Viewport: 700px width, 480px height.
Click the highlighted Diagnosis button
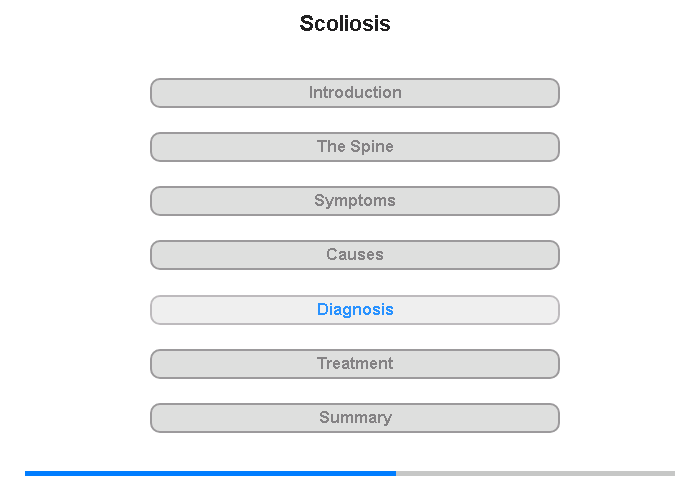pos(355,310)
